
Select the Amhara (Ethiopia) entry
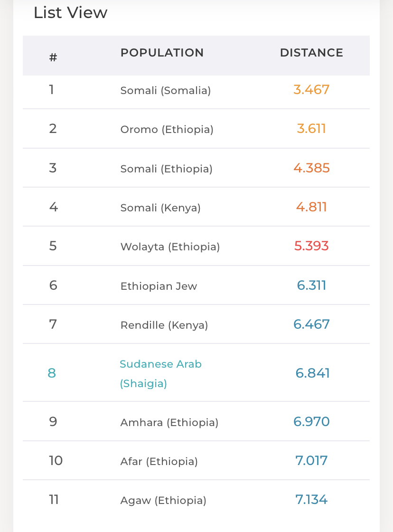[x=169, y=422]
